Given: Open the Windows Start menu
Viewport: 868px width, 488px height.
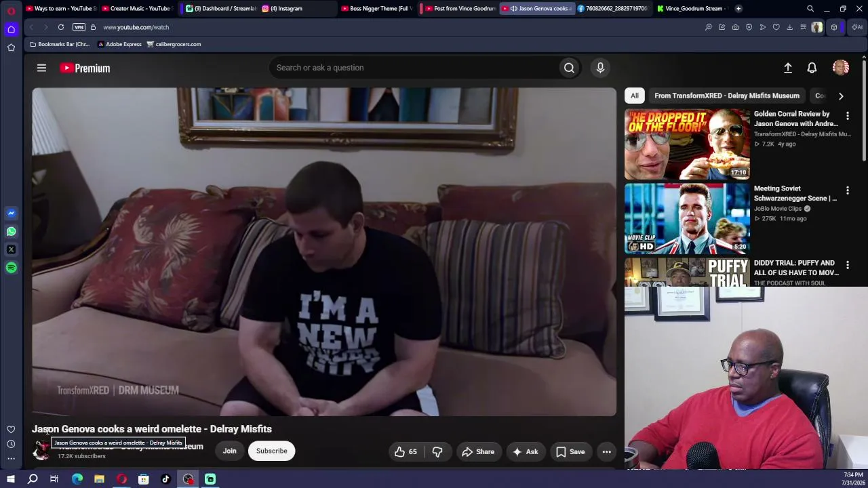Looking at the screenshot, I should 11,479.
